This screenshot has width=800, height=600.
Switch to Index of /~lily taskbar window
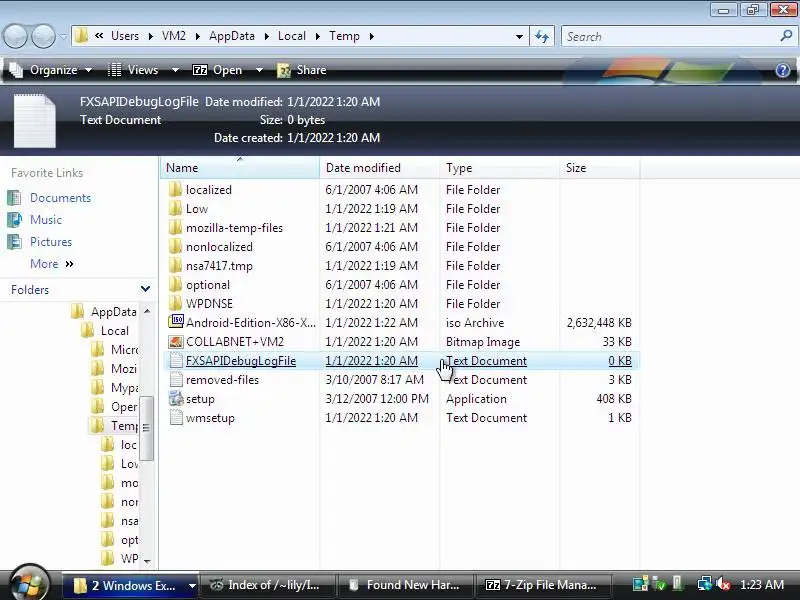point(268,585)
